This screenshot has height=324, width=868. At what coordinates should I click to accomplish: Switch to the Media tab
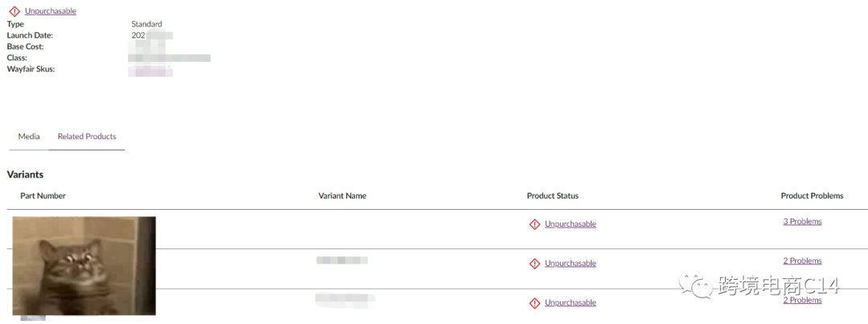click(x=29, y=137)
